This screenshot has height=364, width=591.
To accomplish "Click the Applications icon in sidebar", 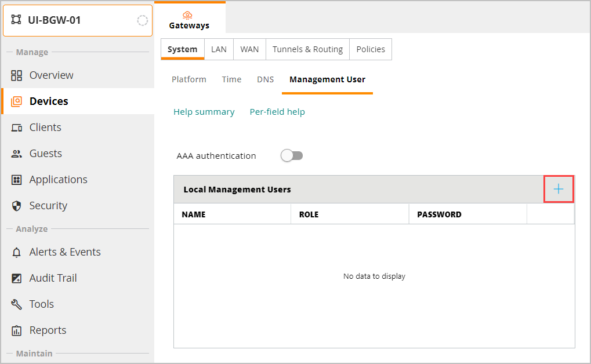I will (x=17, y=180).
